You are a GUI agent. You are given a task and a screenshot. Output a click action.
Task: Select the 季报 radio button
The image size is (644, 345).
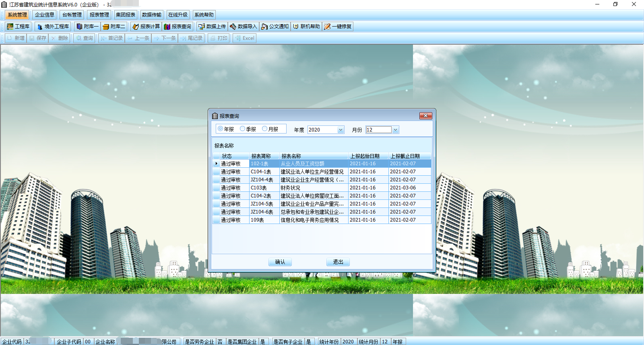[248, 129]
